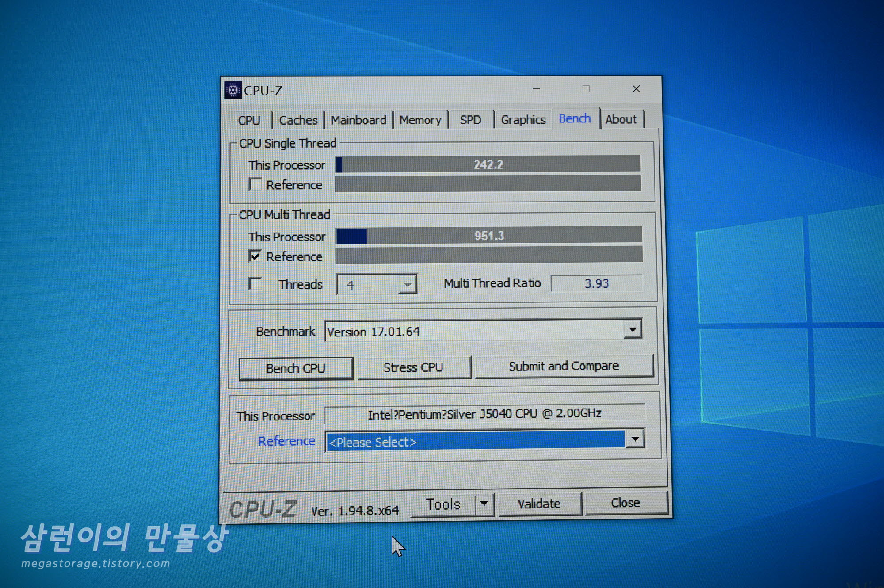Expand the Benchmark version dropdown

click(x=633, y=330)
